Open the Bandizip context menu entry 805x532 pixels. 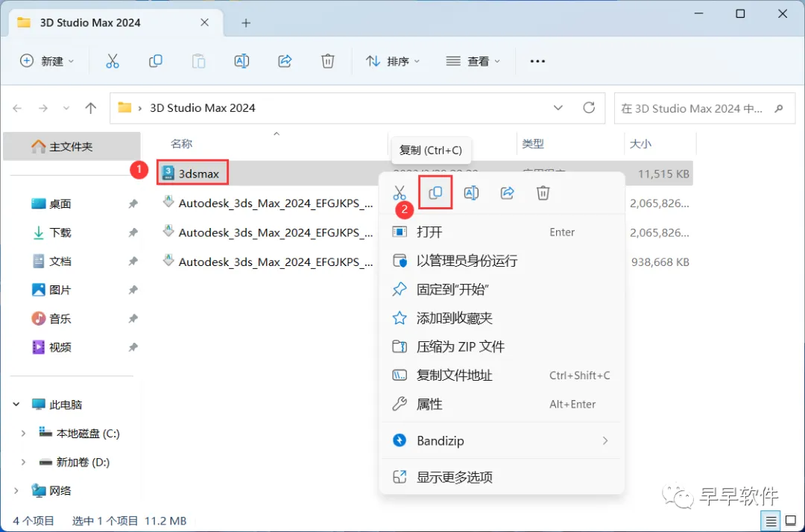501,440
